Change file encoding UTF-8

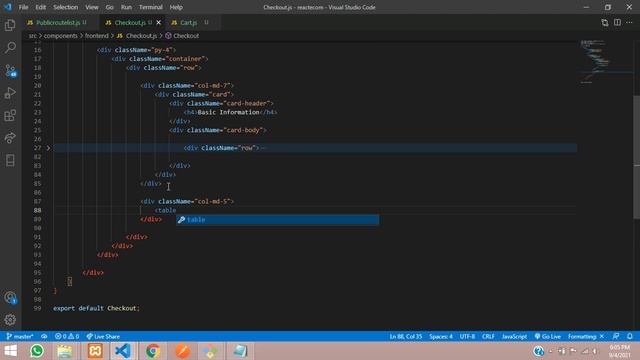(x=467, y=336)
